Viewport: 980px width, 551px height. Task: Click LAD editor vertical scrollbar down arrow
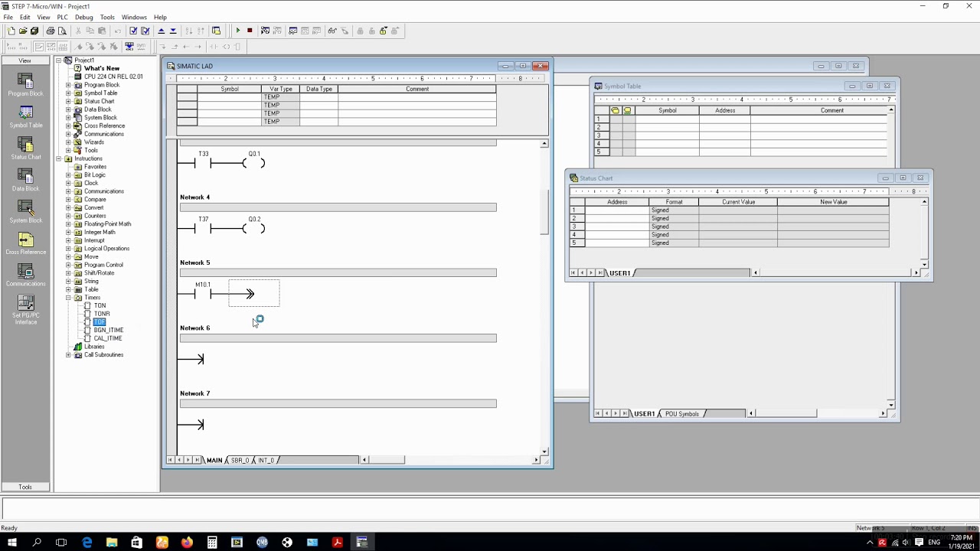pos(544,452)
